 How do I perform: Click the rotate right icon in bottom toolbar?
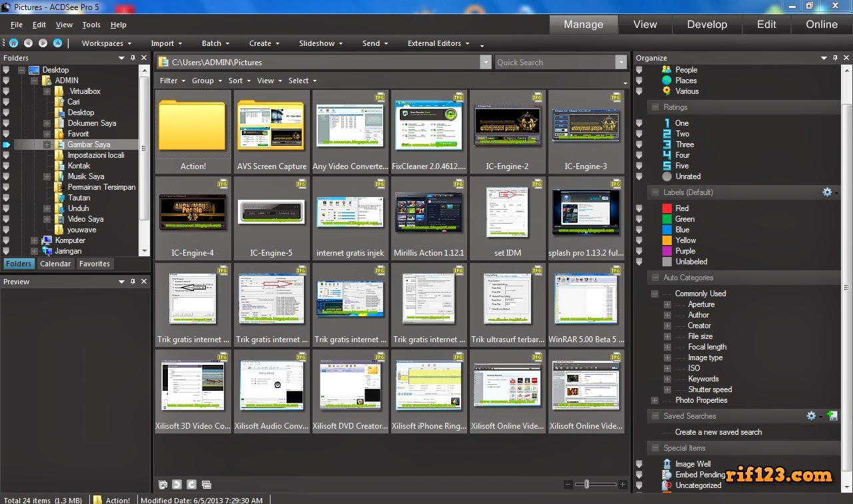tap(191, 485)
